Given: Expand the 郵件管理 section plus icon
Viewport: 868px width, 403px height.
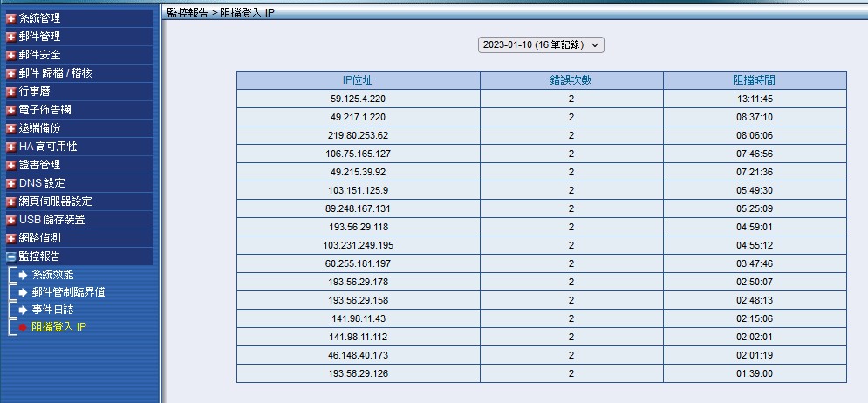Looking at the screenshot, I should [x=11, y=37].
